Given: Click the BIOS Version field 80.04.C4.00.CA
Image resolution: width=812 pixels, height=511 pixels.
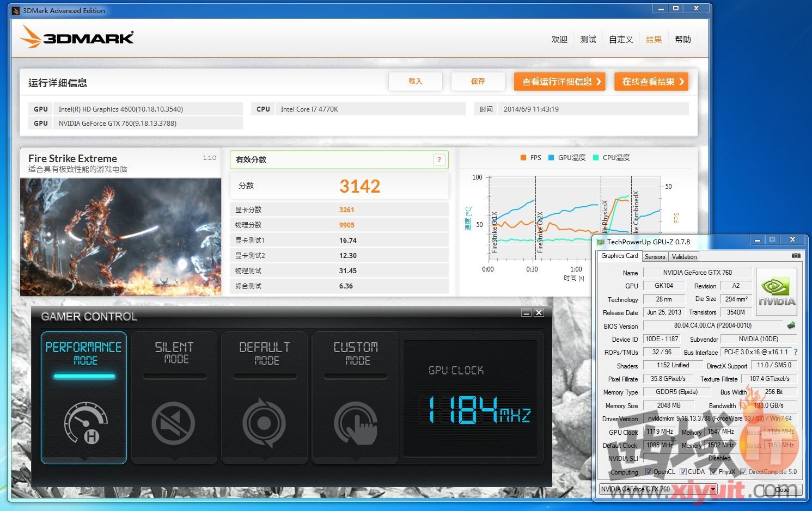Looking at the screenshot, I should tap(713, 325).
